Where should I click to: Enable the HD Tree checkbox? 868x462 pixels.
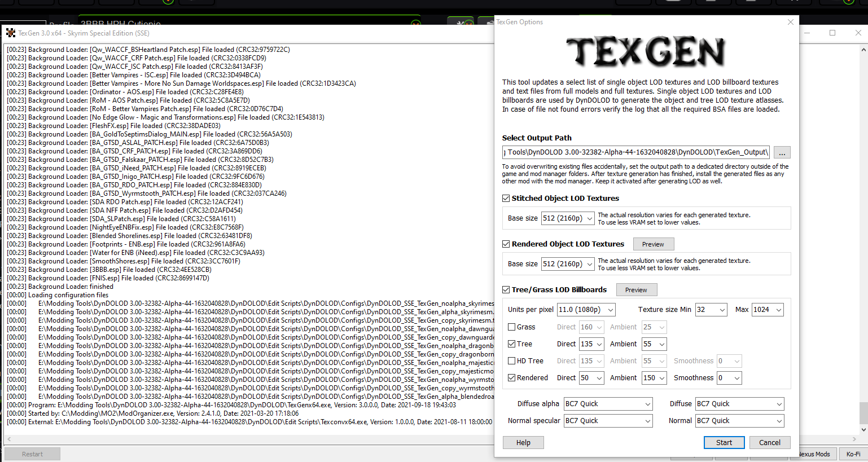click(512, 361)
